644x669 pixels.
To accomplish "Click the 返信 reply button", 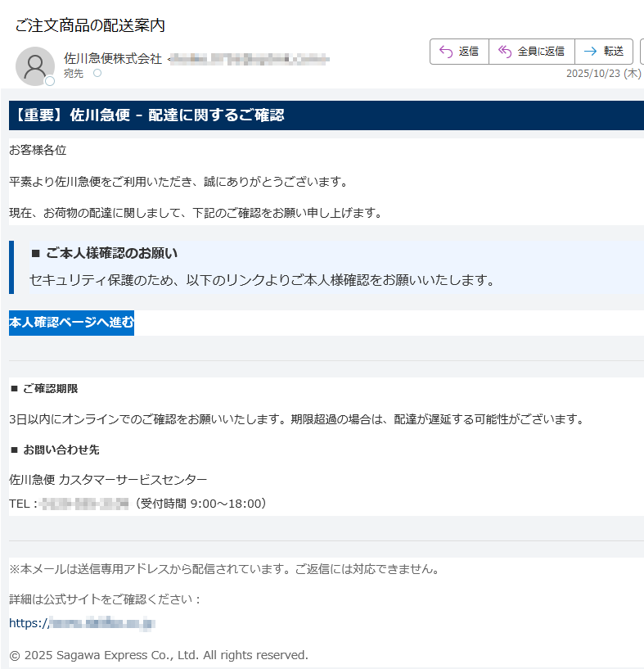I will click(459, 52).
